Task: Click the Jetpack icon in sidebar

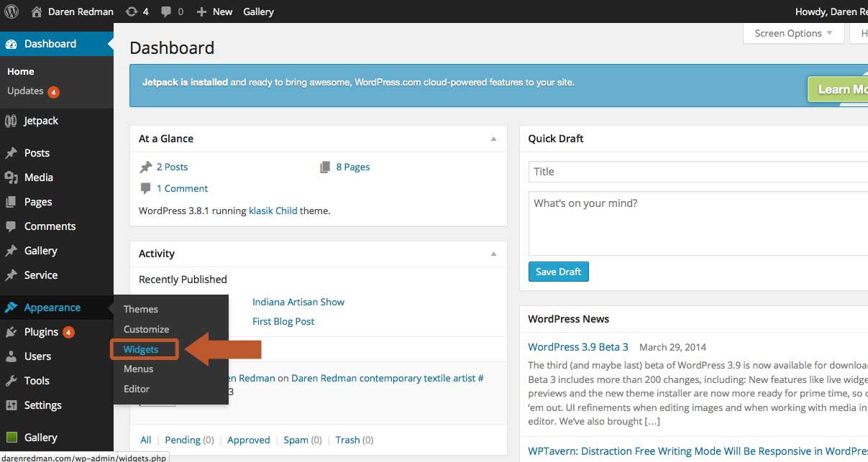Action: pos(11,121)
